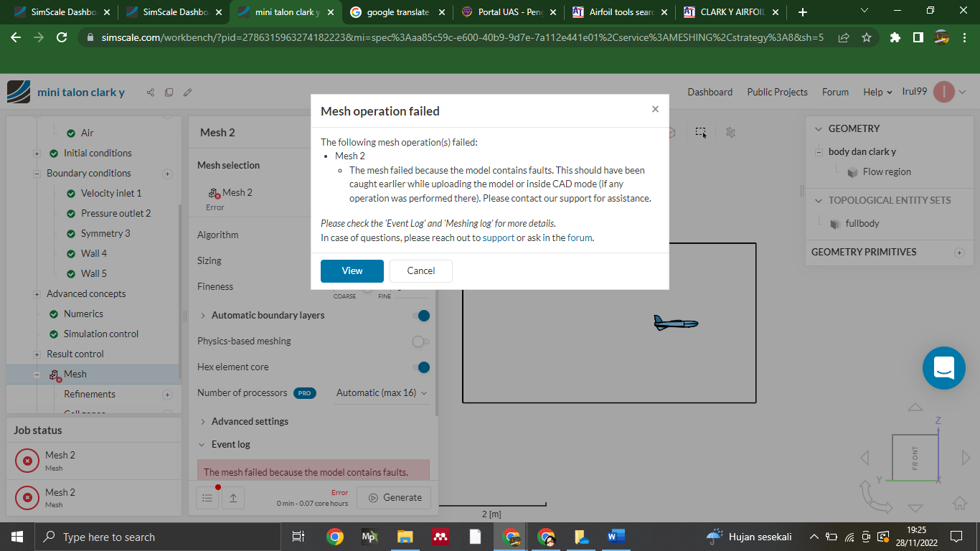Switch to the google translate browser tab
The image size is (980, 551).
click(397, 12)
